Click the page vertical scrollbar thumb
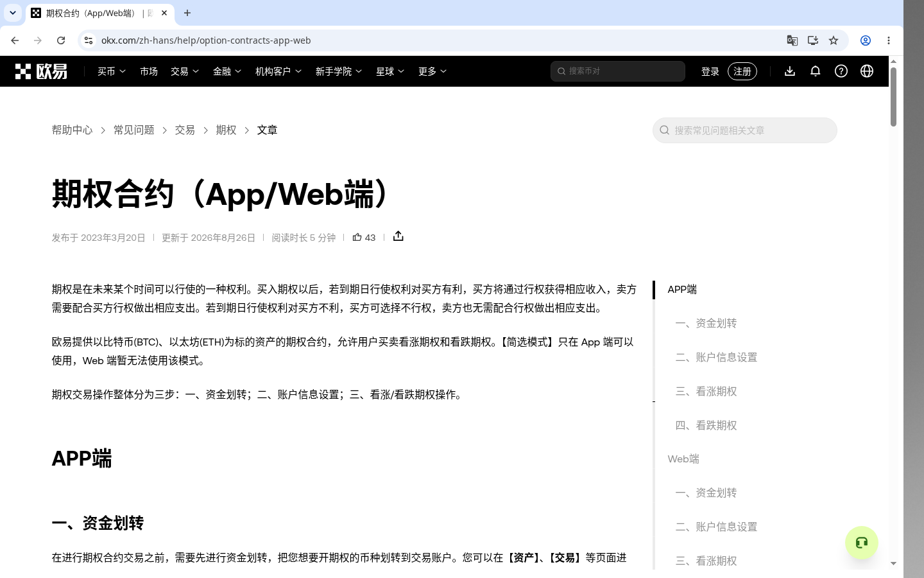The width and height of the screenshot is (924, 578). tap(893, 96)
